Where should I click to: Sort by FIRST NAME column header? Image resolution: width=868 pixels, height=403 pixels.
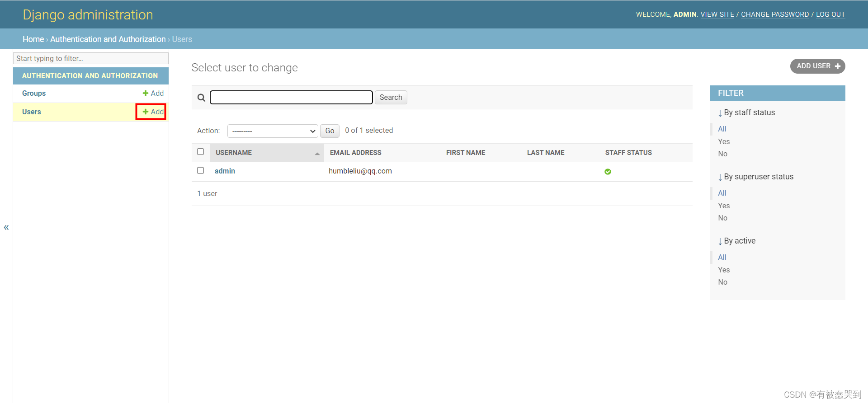[x=466, y=153]
